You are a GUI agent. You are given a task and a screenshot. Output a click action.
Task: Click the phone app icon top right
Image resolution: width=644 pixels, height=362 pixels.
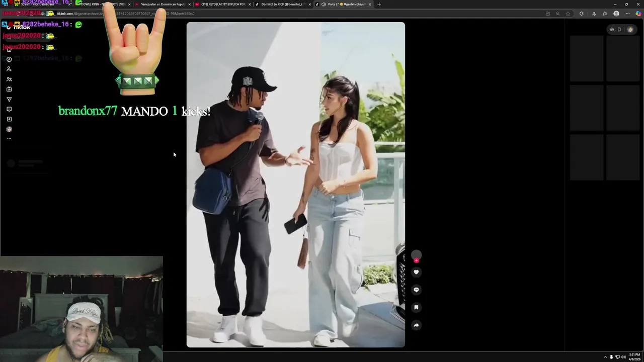[x=619, y=30]
